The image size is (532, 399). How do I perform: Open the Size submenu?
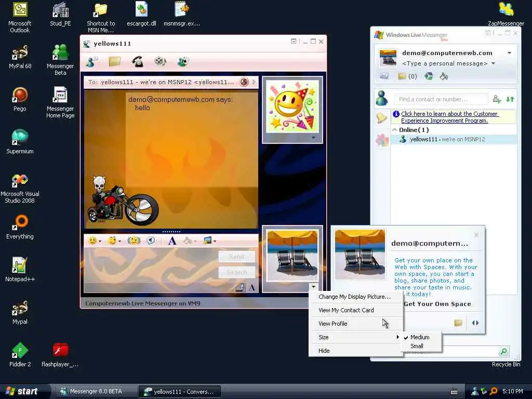[x=355, y=337]
